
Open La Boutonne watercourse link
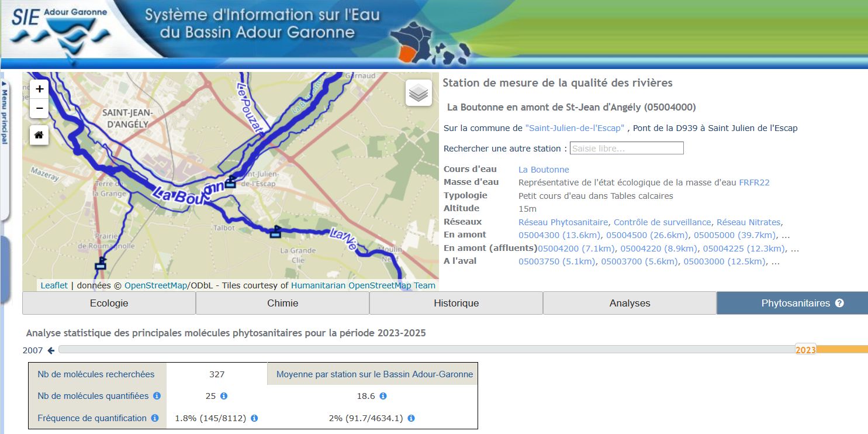(544, 170)
